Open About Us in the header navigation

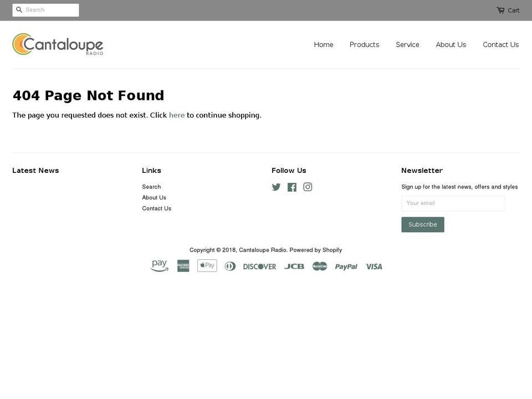pos(451,44)
